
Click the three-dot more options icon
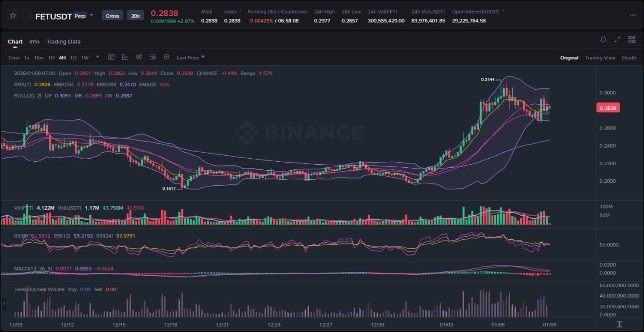(x=632, y=16)
